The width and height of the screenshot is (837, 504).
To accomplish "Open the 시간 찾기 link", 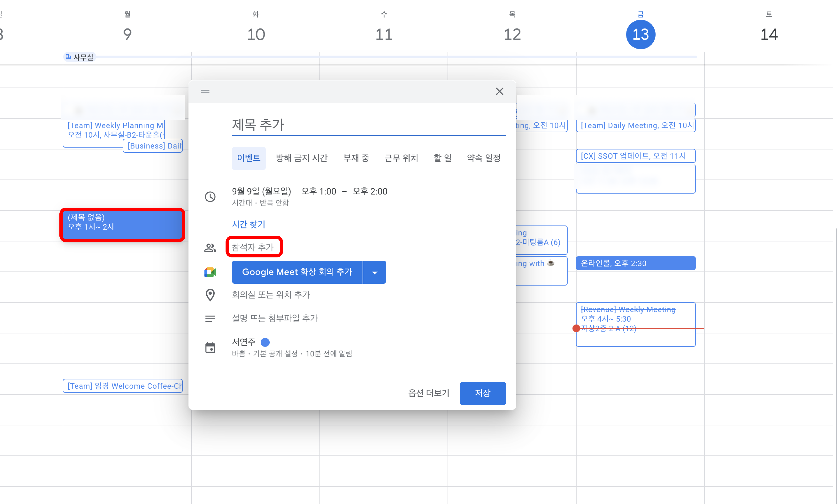I will [x=248, y=224].
